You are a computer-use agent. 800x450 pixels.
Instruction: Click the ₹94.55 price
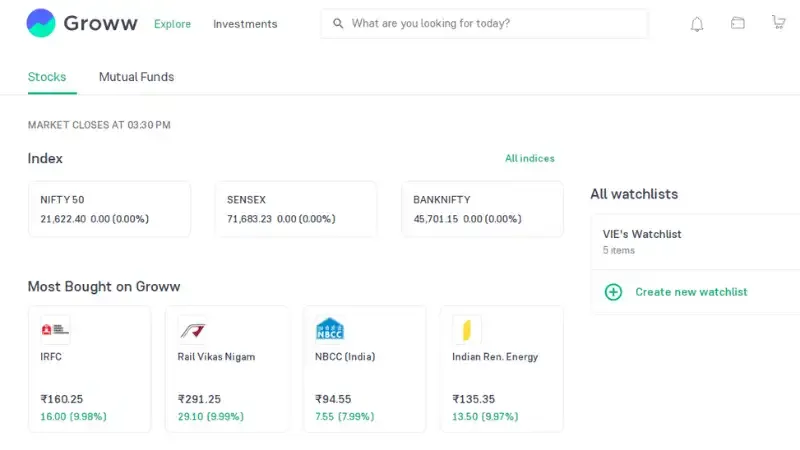click(x=333, y=399)
